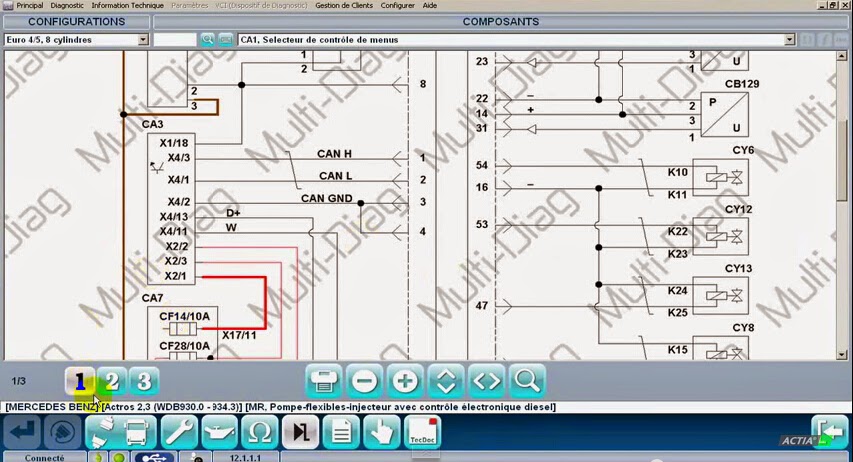This screenshot has width=853, height=462.
Task: Click the CY6 solenoid valve label
Action: (x=743, y=150)
